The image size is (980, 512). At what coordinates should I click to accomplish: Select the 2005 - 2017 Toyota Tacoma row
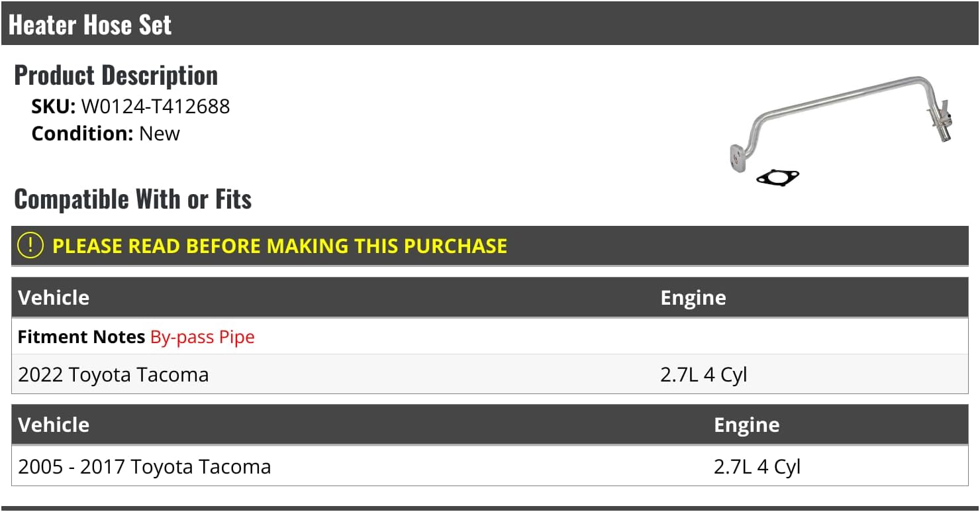coord(144,466)
